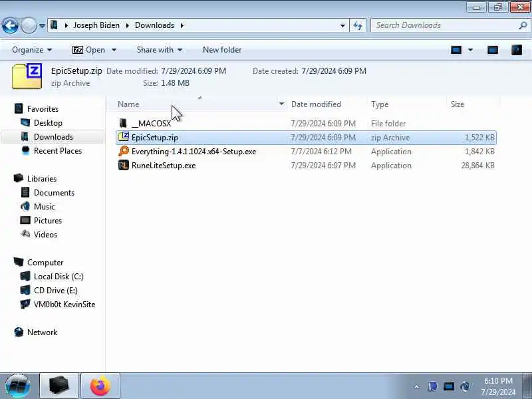Viewport: 532px width, 399px height.
Task: Select Joseph Biden in the address breadcrumb
Action: 96,25
